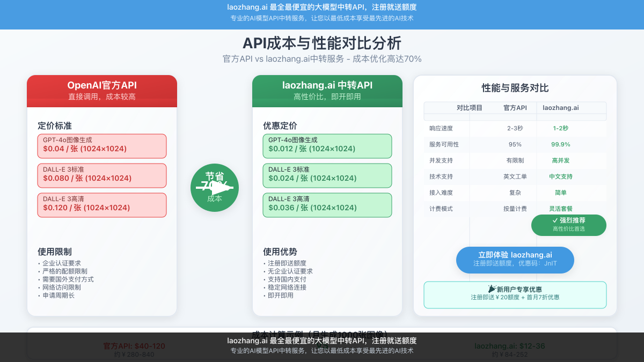The image size is (644, 362).
Task: Click the 使用限制 section heading
Action: [x=55, y=252]
